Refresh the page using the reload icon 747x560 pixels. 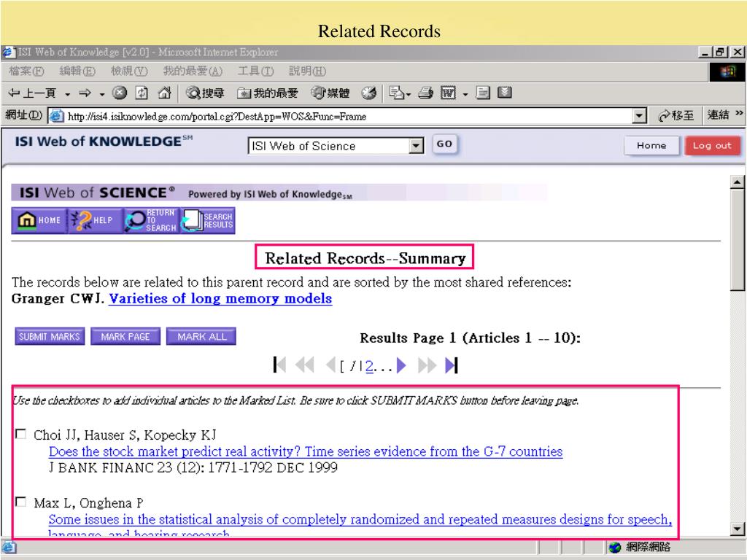142,93
